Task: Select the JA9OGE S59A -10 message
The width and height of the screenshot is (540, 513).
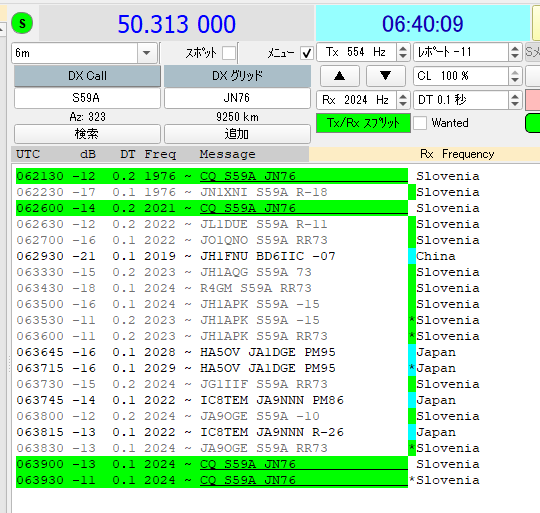Action: click(x=260, y=416)
